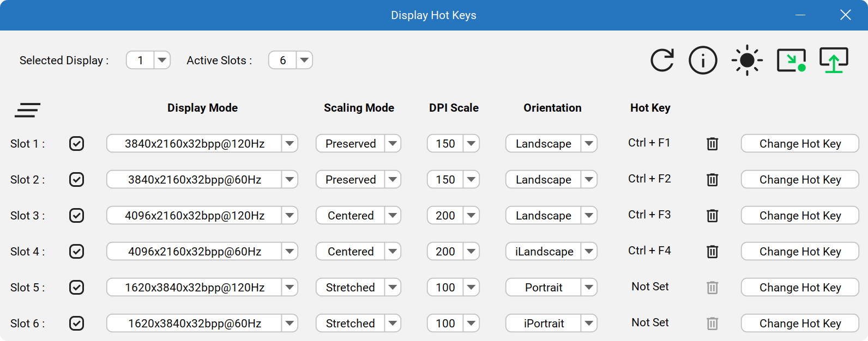Uncheck the Slot 2 checkbox
The image size is (868, 341).
pos(77,180)
